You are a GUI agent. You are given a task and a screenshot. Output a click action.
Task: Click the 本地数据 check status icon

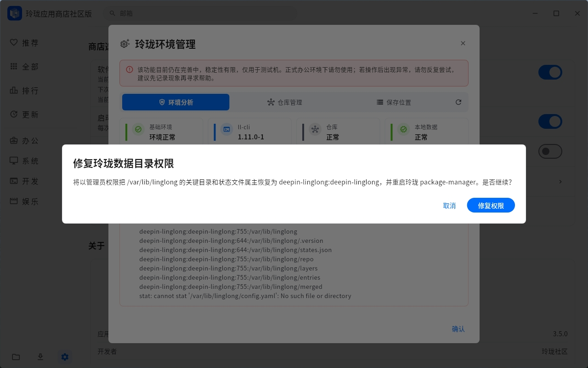[x=403, y=130]
